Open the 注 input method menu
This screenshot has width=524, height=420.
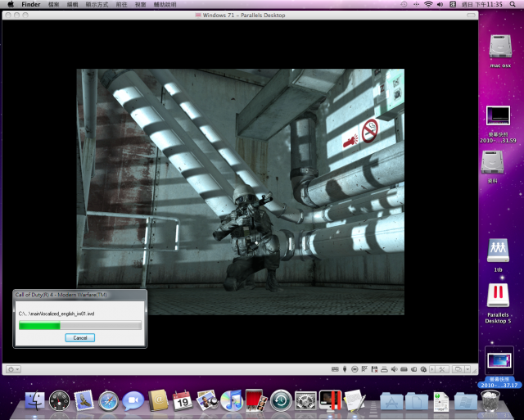[x=453, y=4]
